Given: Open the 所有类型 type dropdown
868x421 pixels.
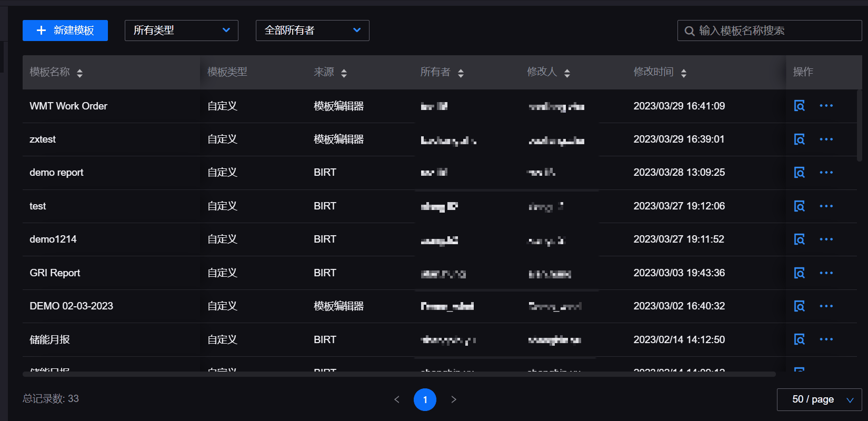Looking at the screenshot, I should 182,31.
